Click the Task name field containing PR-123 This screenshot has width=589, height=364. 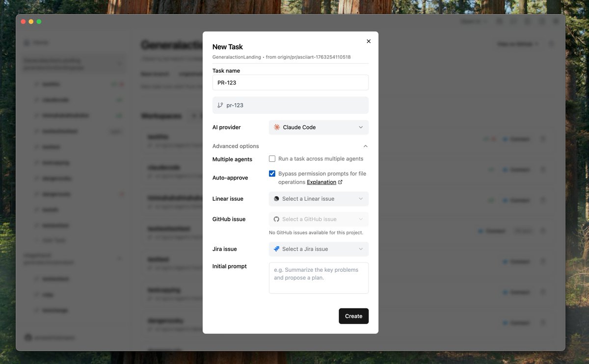point(291,82)
